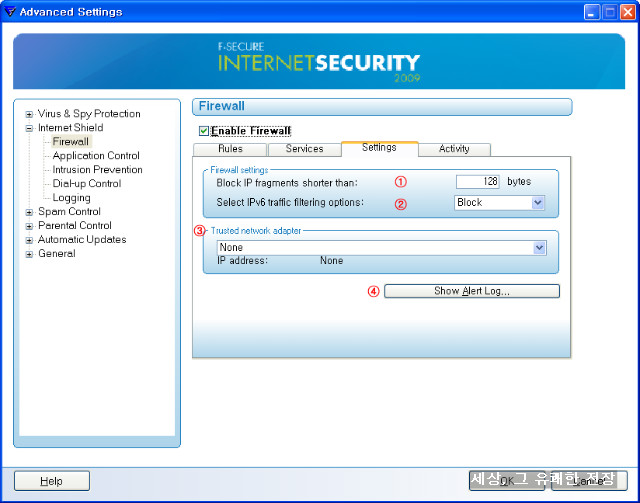
Task: Open Dial-up Control settings
Action: pyautogui.click(x=87, y=184)
